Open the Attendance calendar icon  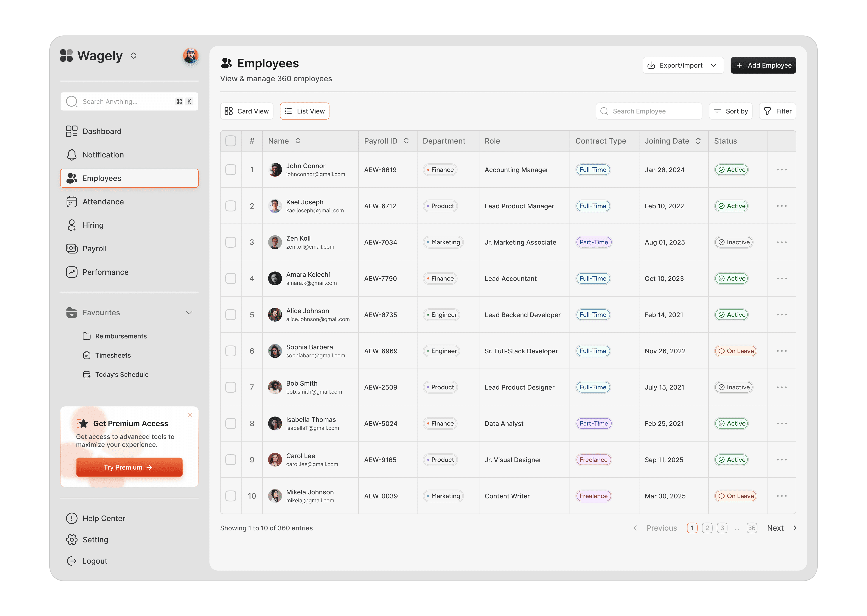(x=71, y=202)
